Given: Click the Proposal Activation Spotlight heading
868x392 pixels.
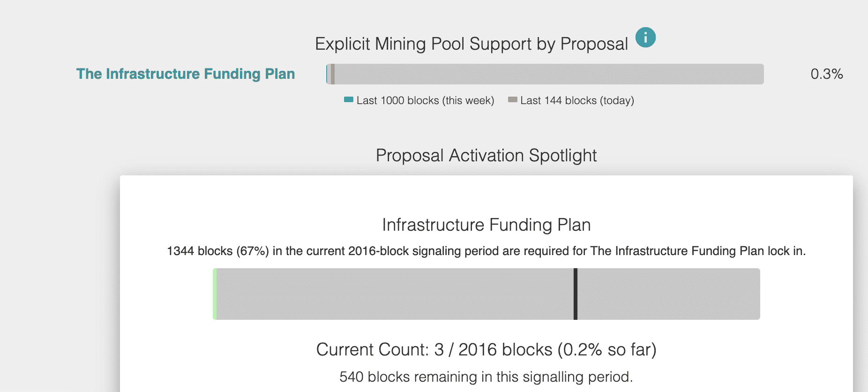Looking at the screenshot, I should (486, 156).
